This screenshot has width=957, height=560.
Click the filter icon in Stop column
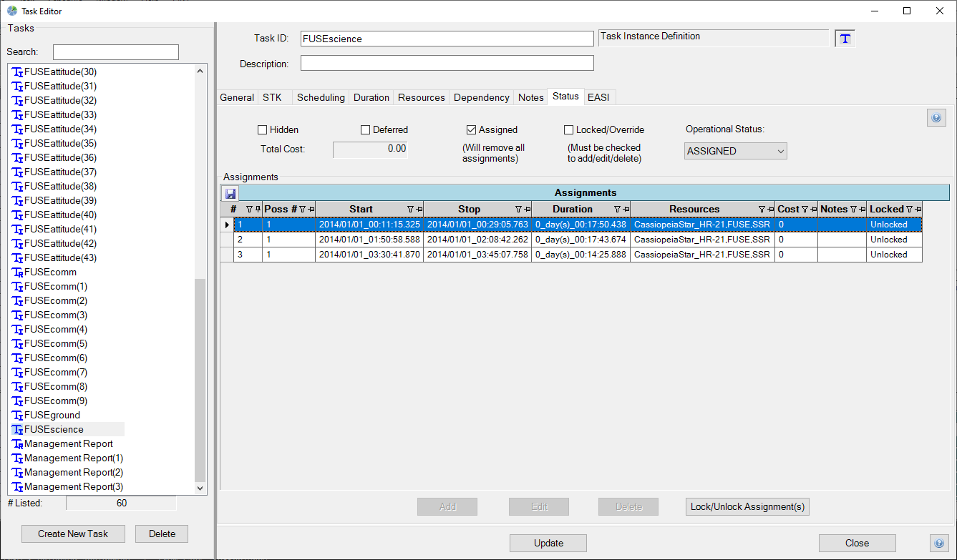click(x=518, y=210)
